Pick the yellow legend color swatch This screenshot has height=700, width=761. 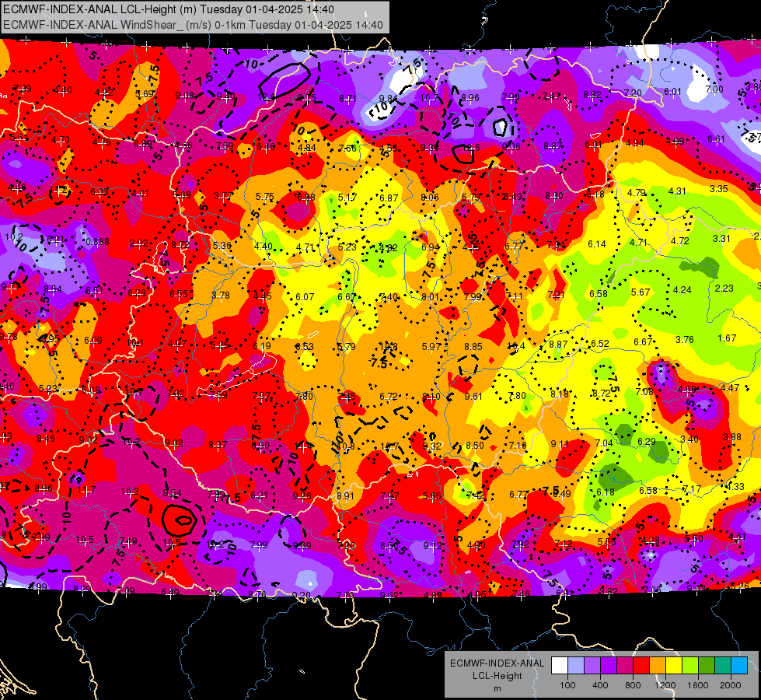(x=674, y=666)
